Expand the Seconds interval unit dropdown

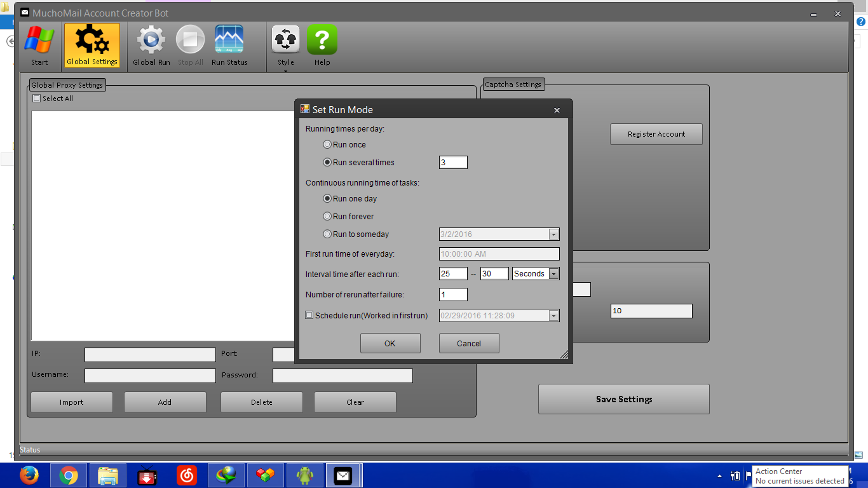553,274
